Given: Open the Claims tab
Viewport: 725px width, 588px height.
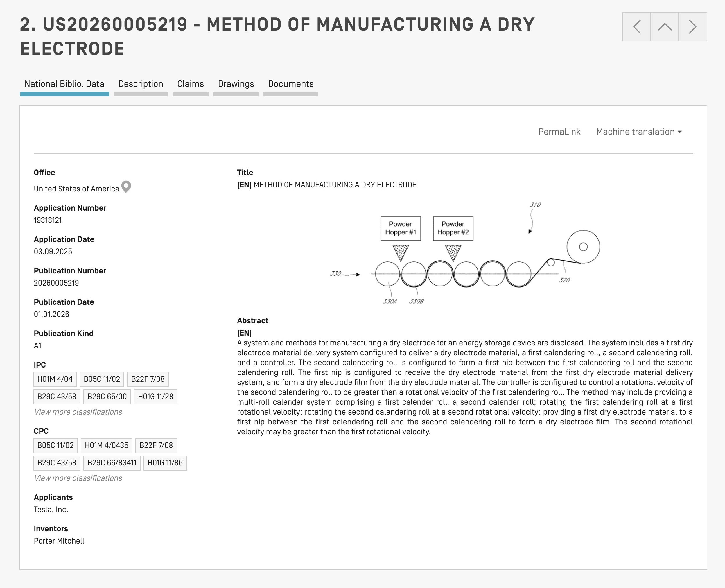Looking at the screenshot, I should point(190,84).
